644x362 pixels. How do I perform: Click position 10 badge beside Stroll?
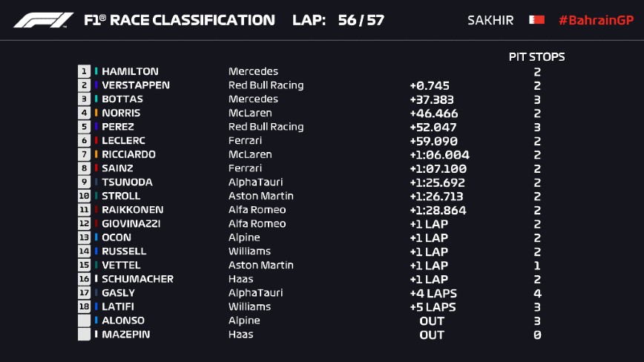pos(84,196)
